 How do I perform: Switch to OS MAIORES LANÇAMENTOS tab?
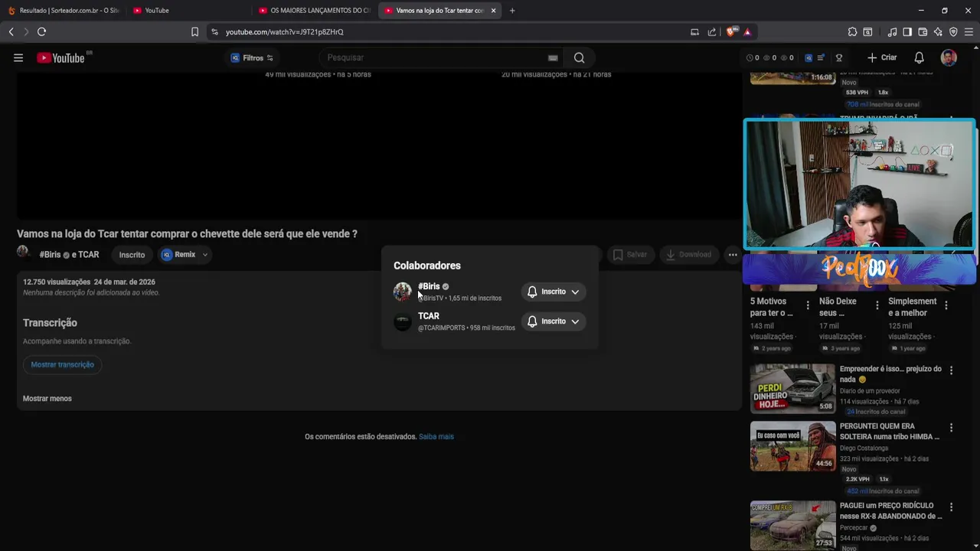(314, 11)
